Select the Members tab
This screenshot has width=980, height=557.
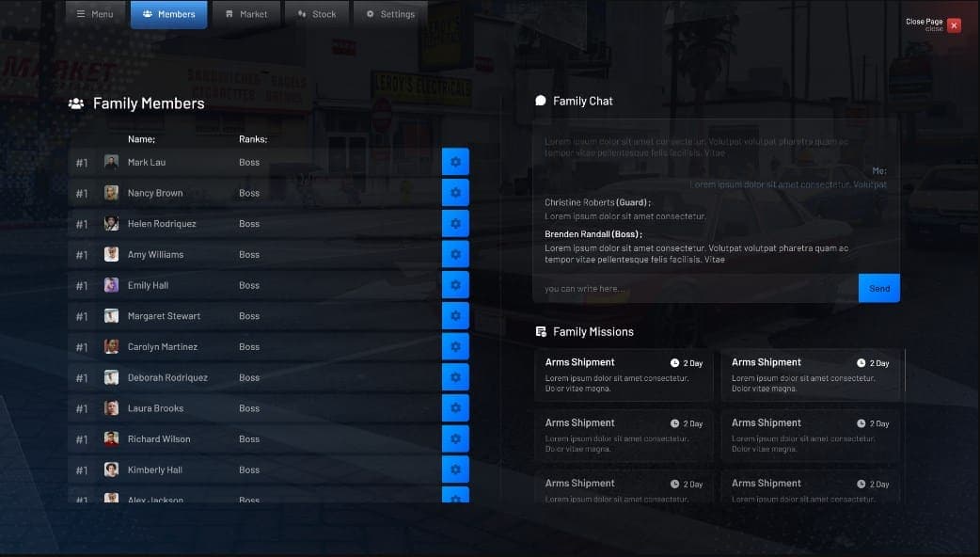coord(168,14)
